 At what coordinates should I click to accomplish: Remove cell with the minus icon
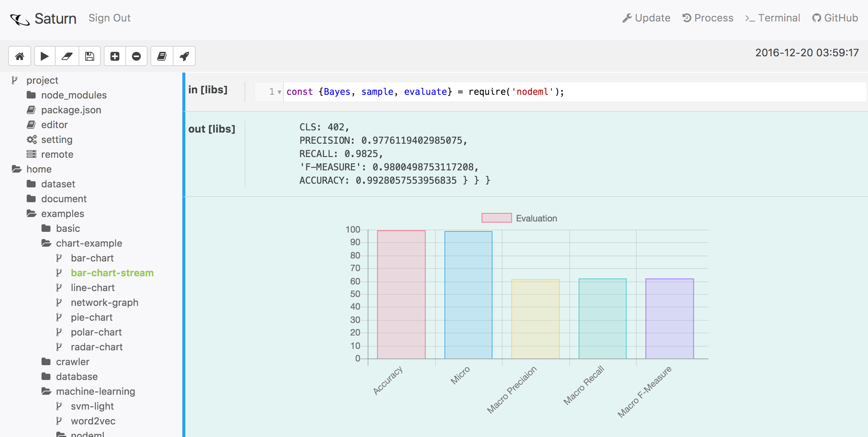click(136, 56)
